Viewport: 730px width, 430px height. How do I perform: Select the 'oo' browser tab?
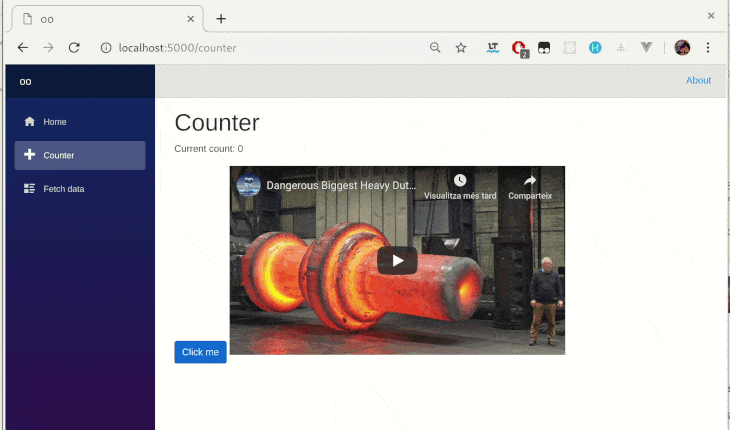click(x=107, y=19)
